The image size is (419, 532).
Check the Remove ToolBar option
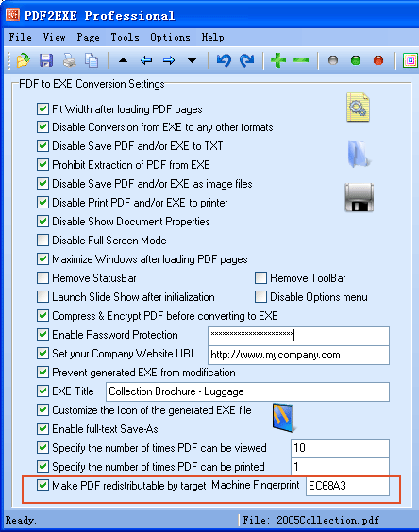[260, 278]
